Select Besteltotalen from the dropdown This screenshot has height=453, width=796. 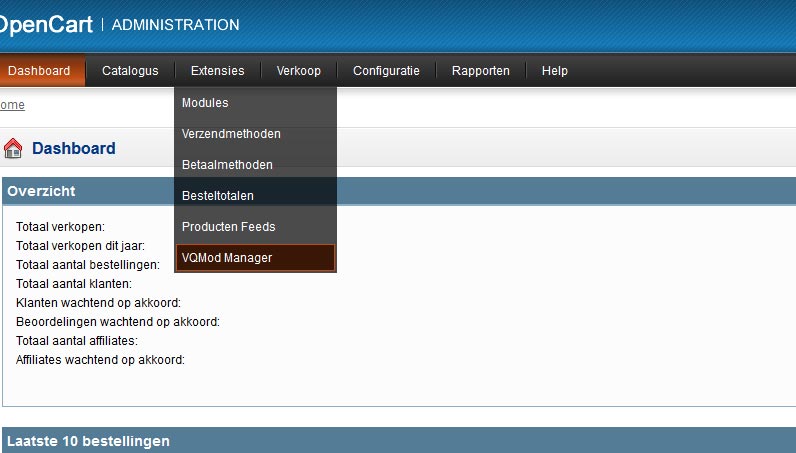coord(255,196)
